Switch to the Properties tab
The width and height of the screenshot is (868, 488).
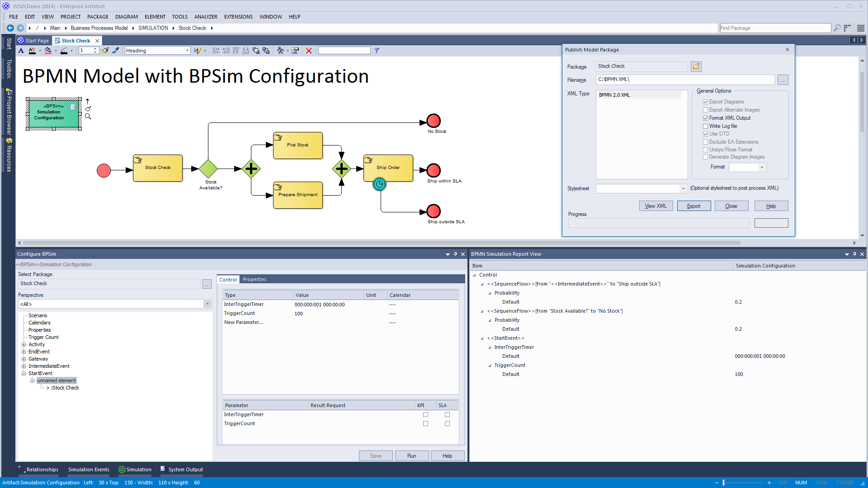[254, 279]
